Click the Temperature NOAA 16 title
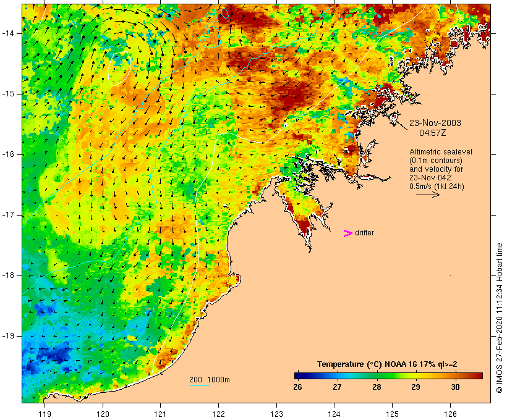This screenshot has width=507, height=420. click(387, 364)
